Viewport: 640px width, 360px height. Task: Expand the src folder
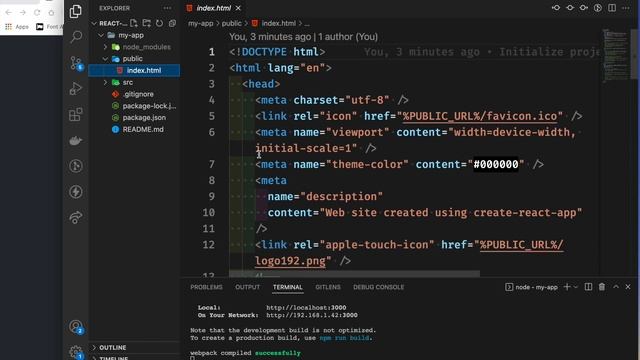pos(105,82)
